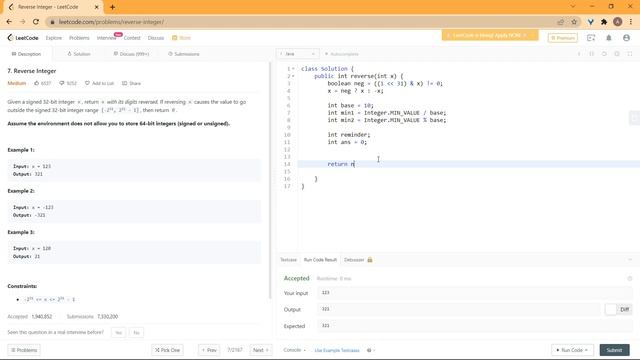Switch to the Run Code Result tab
Image resolution: width=640 pixels, height=360 pixels.
pyautogui.click(x=320, y=260)
